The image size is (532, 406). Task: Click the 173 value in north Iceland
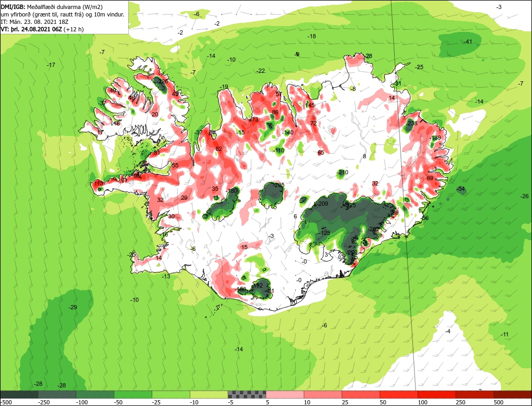click(253, 119)
